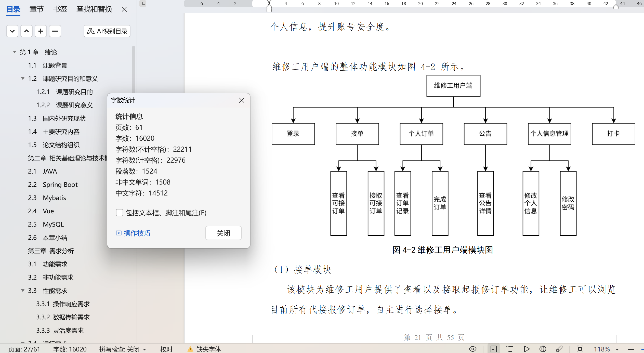Collapse the 1.2 课题研究目的和意义 node
The height and width of the screenshot is (353, 644).
coord(23,79)
